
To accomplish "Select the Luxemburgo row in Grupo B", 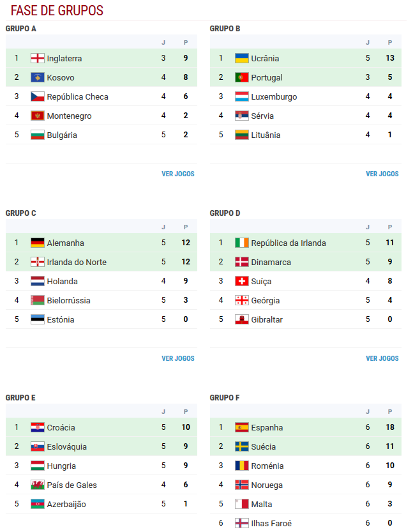I will point(306,96).
